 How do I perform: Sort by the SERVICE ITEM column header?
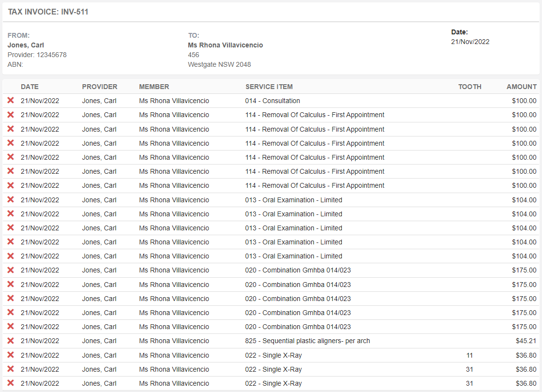[269, 87]
